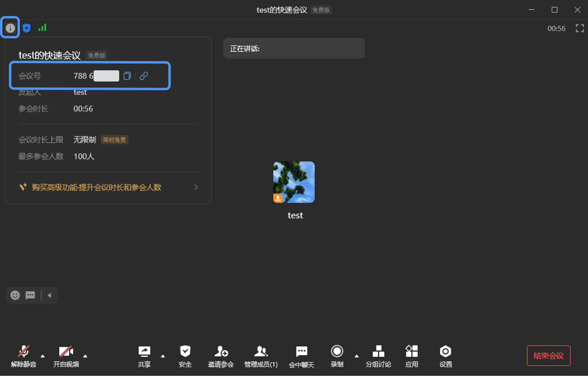The image size is (588, 376).
Task: Copy the meeting number
Action: pos(127,76)
